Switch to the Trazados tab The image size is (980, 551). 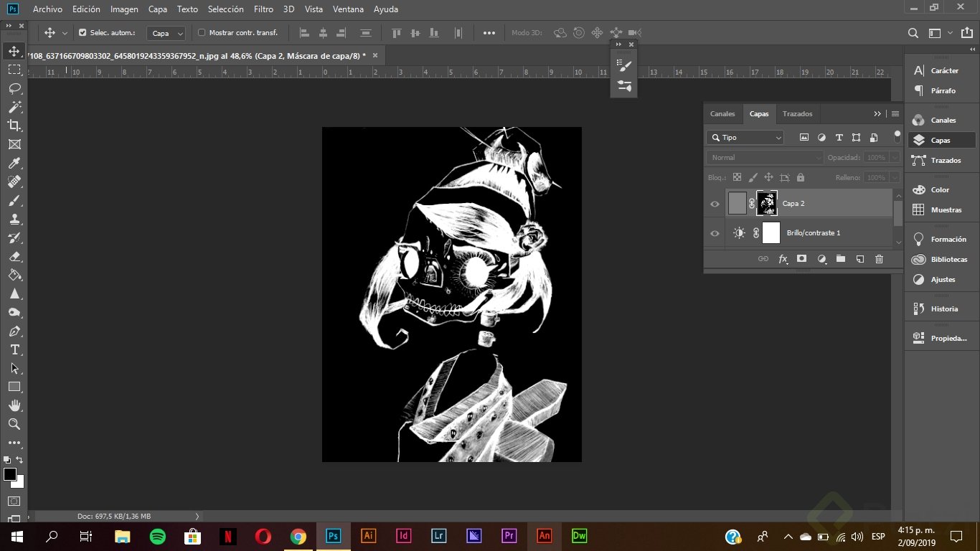(x=798, y=114)
